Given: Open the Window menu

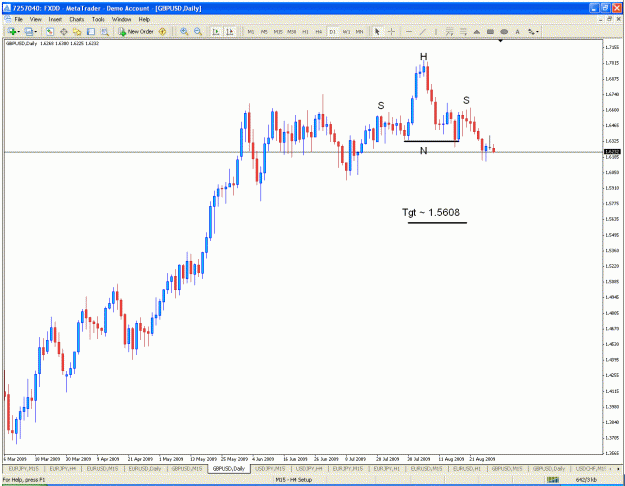Looking at the screenshot, I should pos(121,19).
